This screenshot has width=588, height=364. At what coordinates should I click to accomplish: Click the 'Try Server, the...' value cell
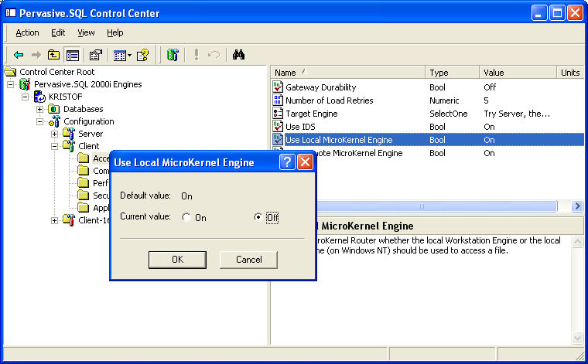[x=517, y=114]
